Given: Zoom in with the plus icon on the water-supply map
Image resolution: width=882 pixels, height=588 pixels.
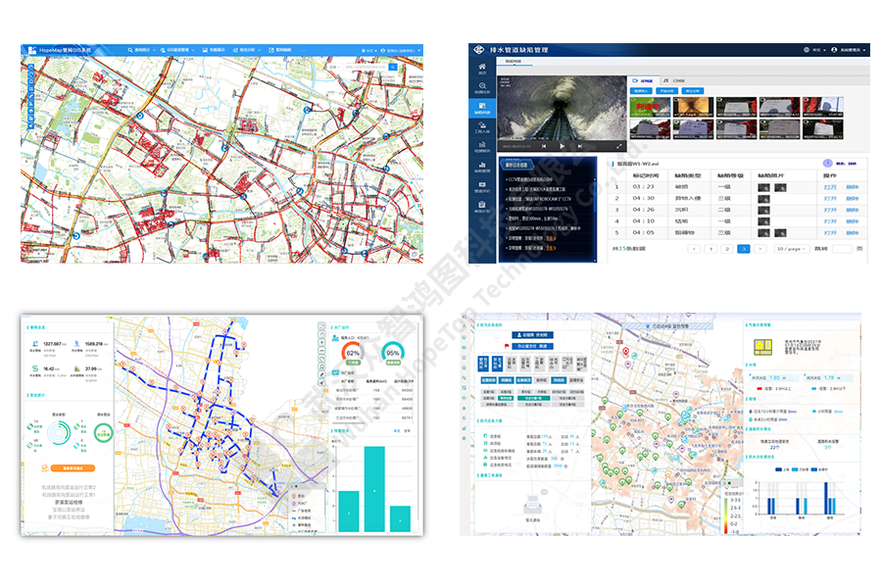Looking at the screenshot, I should (321, 342).
